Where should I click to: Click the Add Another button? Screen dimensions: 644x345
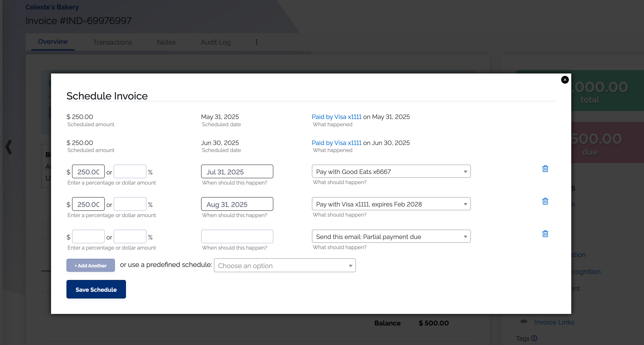pyautogui.click(x=91, y=265)
